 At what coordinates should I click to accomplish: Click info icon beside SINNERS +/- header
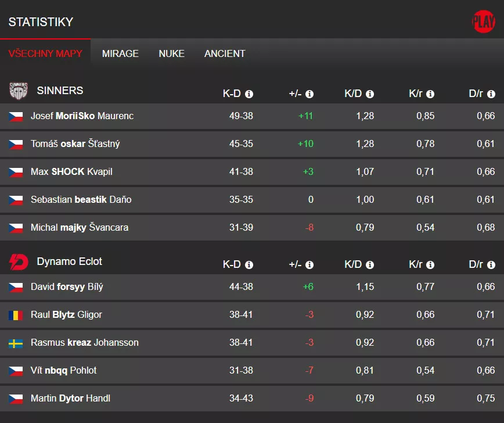(309, 94)
